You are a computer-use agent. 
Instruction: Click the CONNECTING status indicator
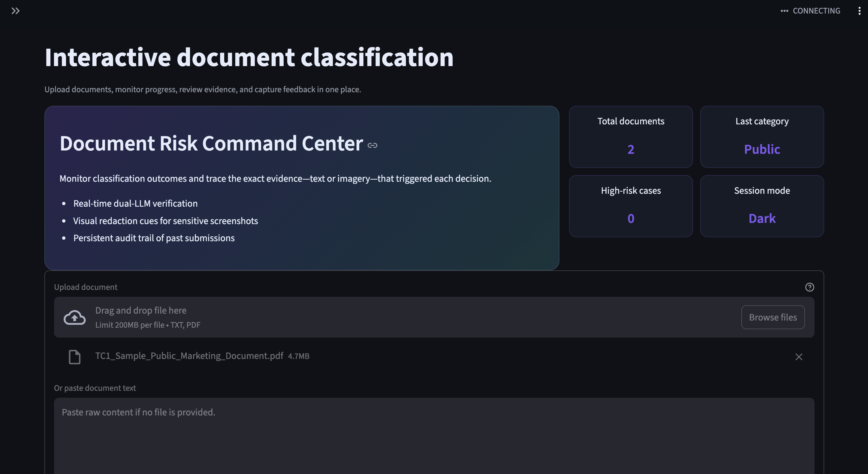click(x=810, y=11)
